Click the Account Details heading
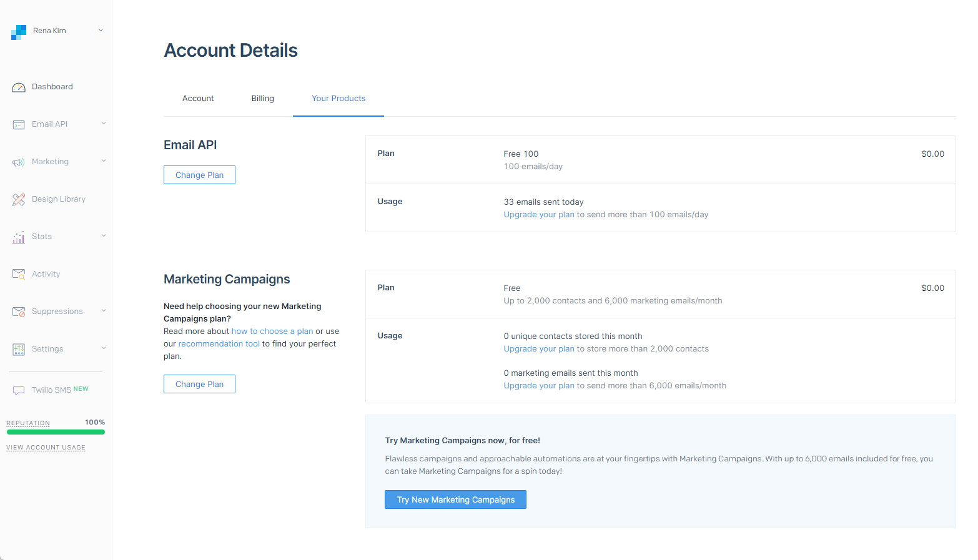Screen dimensions: 978x560 [x=230, y=51]
